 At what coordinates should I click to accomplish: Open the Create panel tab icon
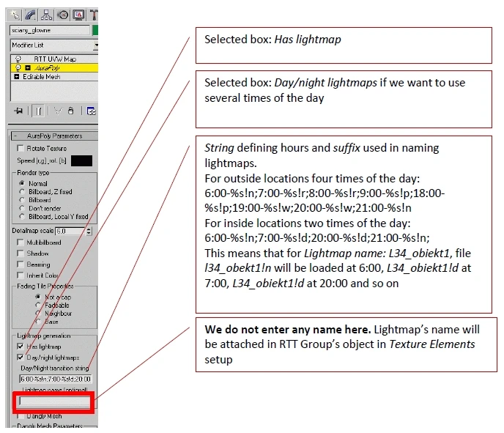click(15, 15)
